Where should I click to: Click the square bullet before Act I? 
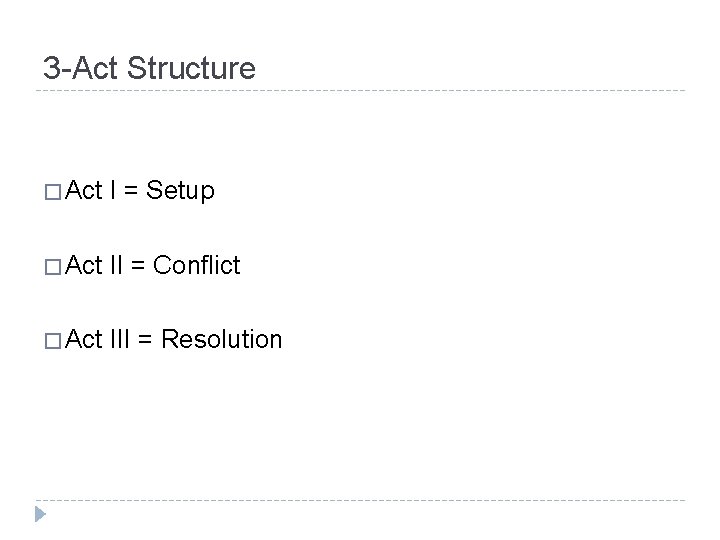(51, 191)
